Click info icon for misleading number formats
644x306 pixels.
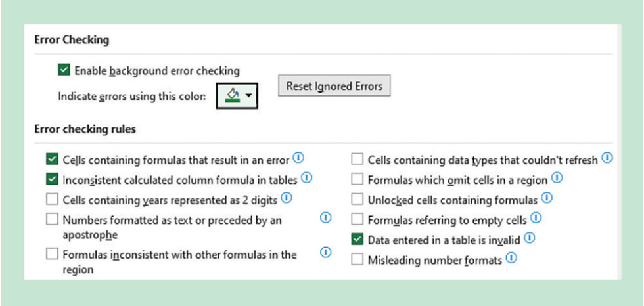[x=511, y=259]
